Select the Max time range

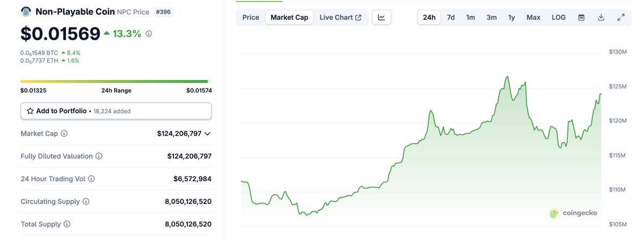(533, 17)
